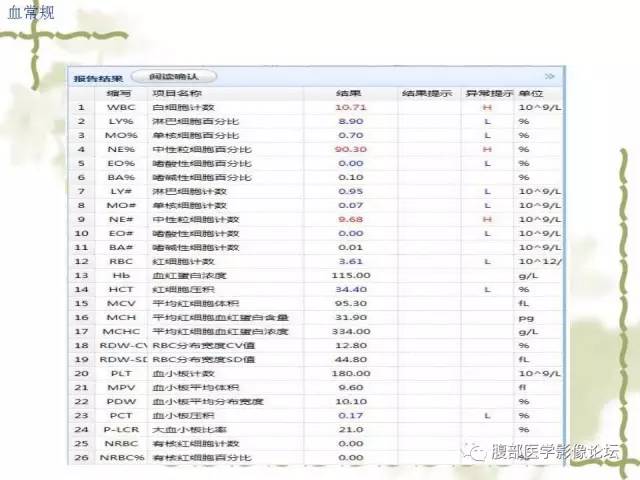Screen dimensions: 640x480
Task: Click the result 8.90
Action: pyautogui.click(x=351, y=122)
